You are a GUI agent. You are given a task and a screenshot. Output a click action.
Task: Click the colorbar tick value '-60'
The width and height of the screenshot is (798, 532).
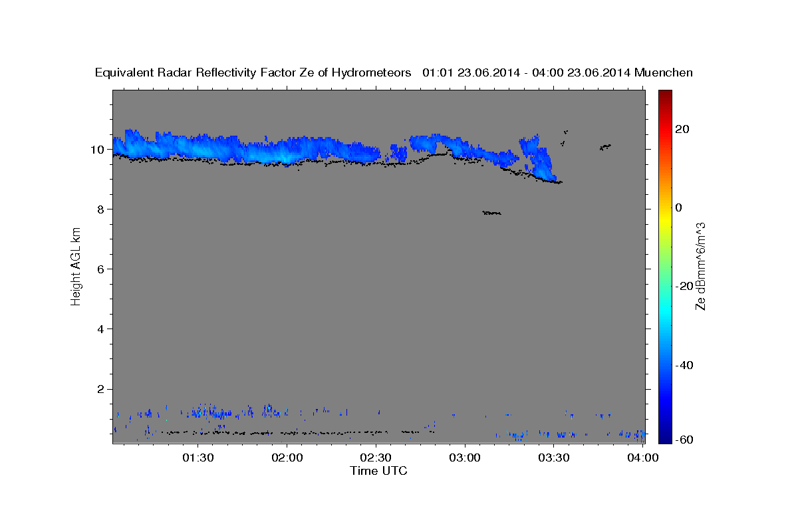[685, 440]
